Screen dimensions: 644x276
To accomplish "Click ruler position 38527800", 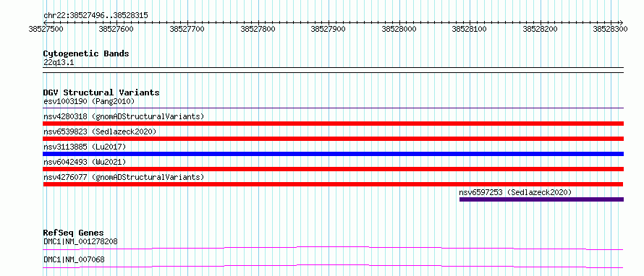I will point(258,29).
